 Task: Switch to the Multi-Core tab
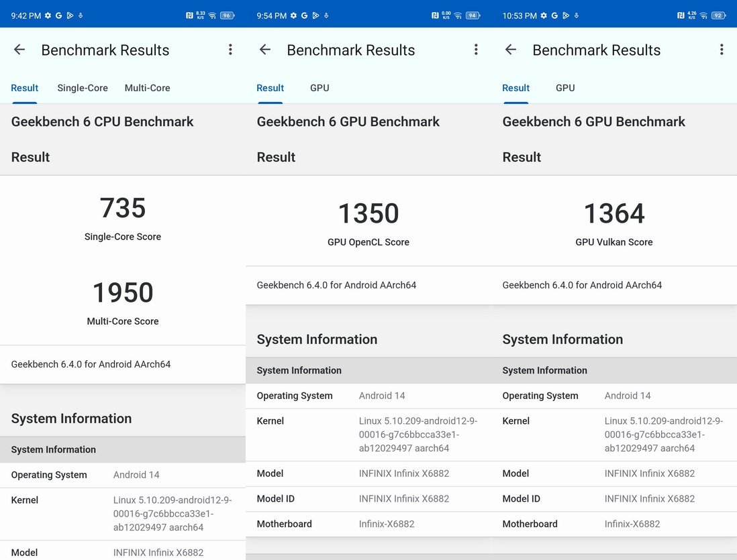[147, 88]
